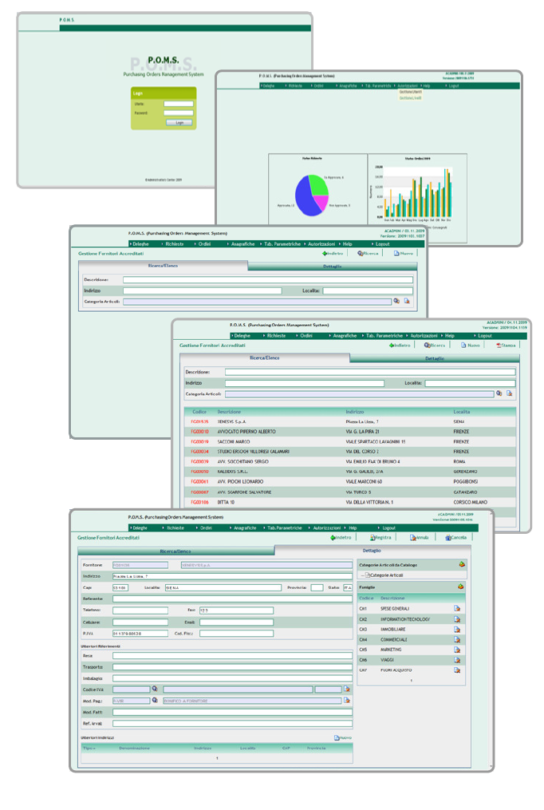Click the Nuovo icon in the empty search window
This screenshot has width=544, height=810.
[404, 253]
